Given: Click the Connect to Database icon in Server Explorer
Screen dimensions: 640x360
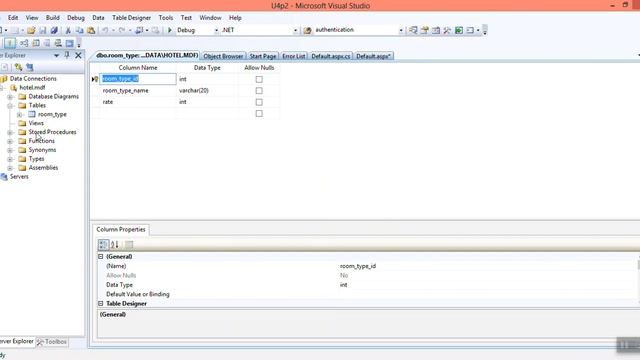Looking at the screenshot, I should (x=18, y=67).
